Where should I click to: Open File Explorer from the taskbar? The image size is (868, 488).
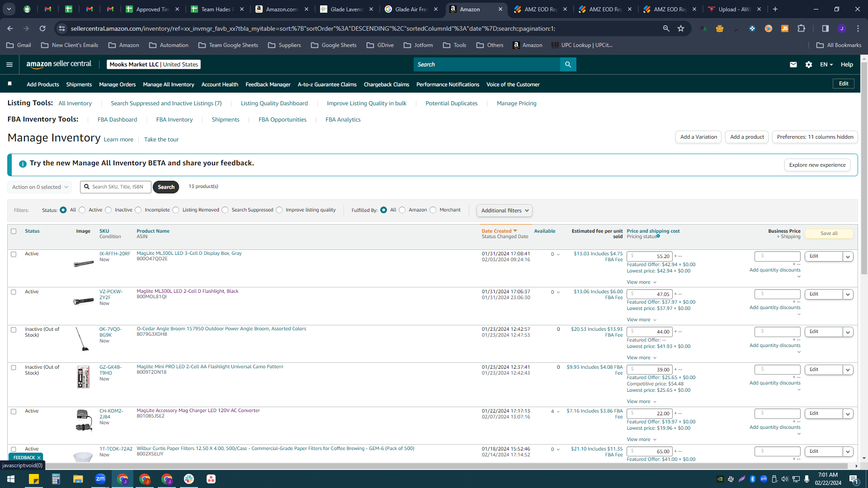[x=78, y=479]
